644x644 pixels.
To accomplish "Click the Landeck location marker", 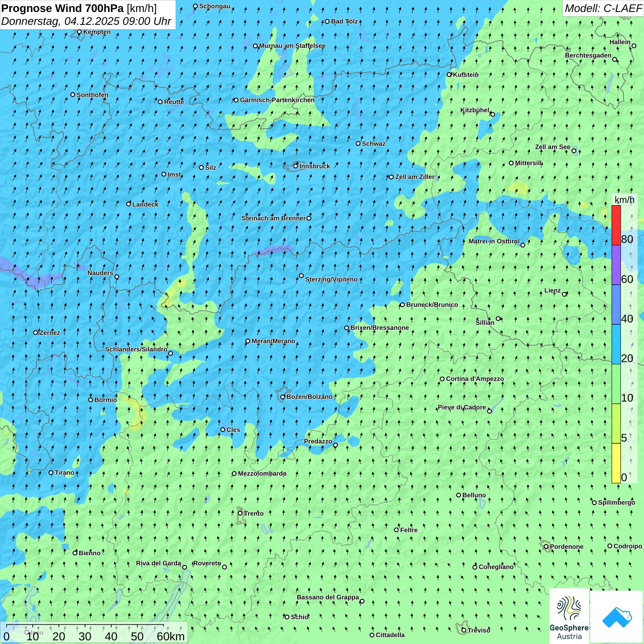I will tap(129, 204).
